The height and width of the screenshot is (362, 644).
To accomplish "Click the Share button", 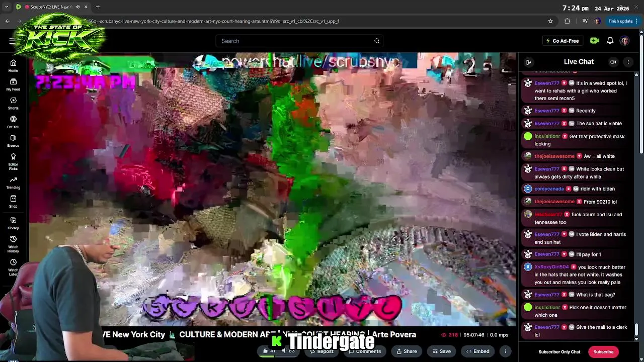I will [x=406, y=351].
